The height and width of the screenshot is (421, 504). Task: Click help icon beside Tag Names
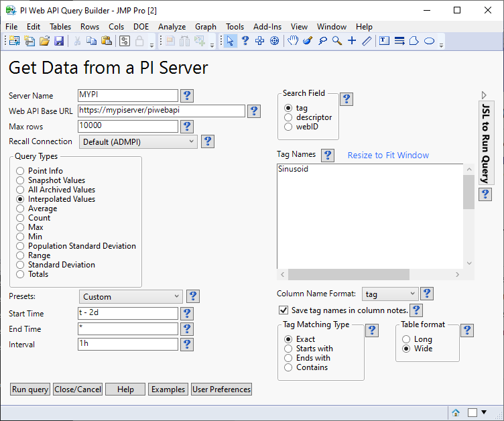[328, 156]
